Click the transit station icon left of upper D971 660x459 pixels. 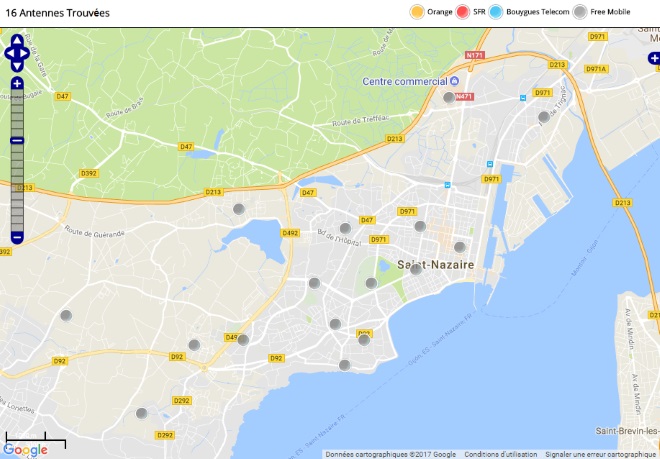(x=523, y=98)
